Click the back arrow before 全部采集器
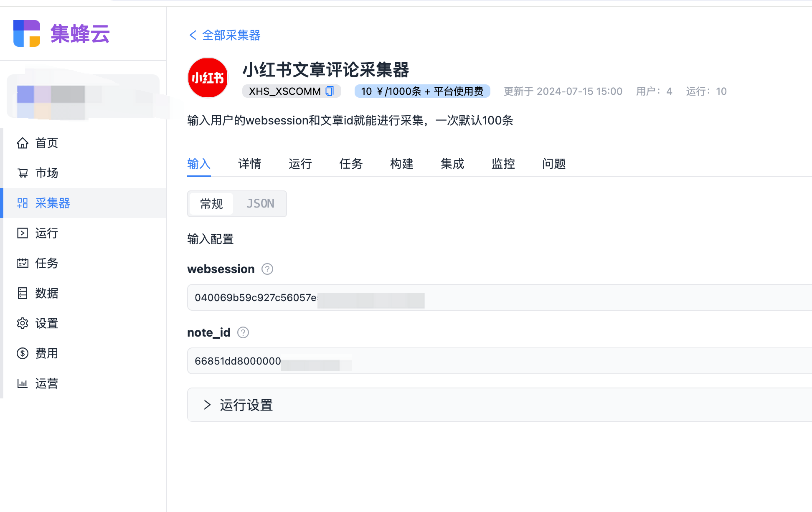812x512 pixels. 193,35
